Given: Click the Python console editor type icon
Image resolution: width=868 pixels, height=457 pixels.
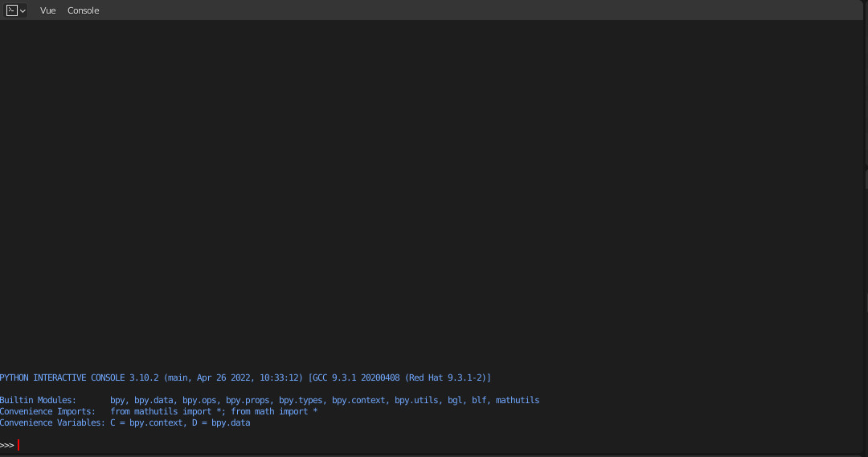Looking at the screenshot, I should click(x=12, y=10).
